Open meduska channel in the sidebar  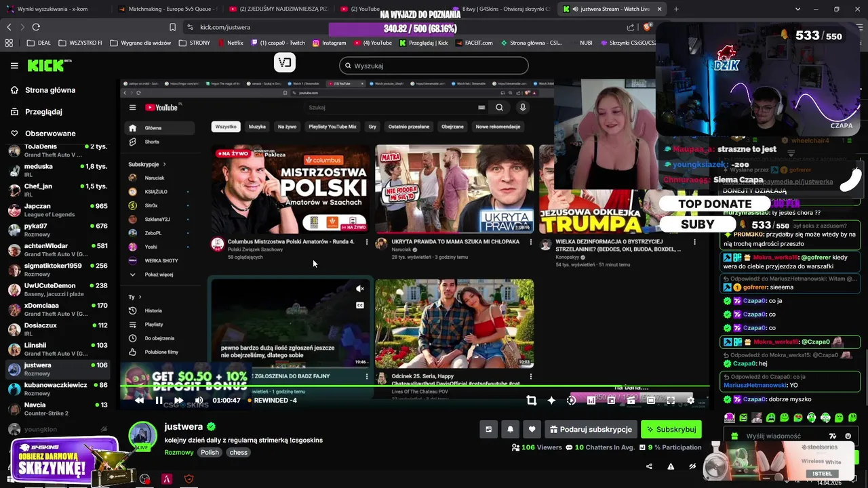(x=58, y=170)
